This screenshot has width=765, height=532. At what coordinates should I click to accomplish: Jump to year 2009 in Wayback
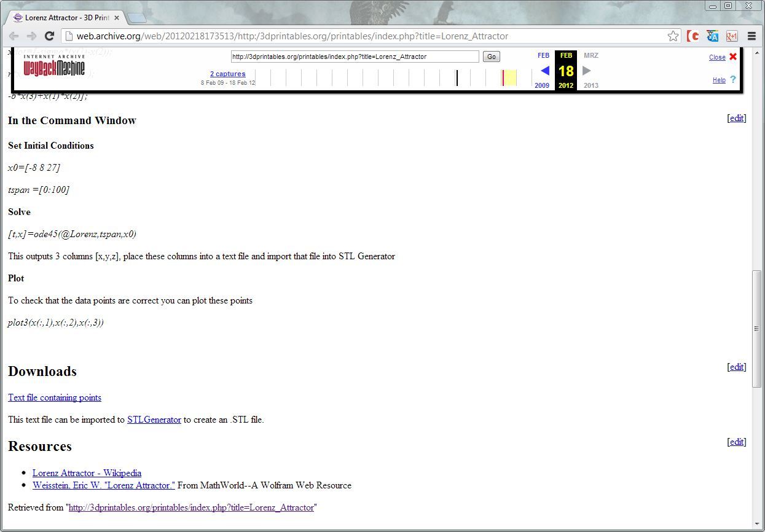542,85
